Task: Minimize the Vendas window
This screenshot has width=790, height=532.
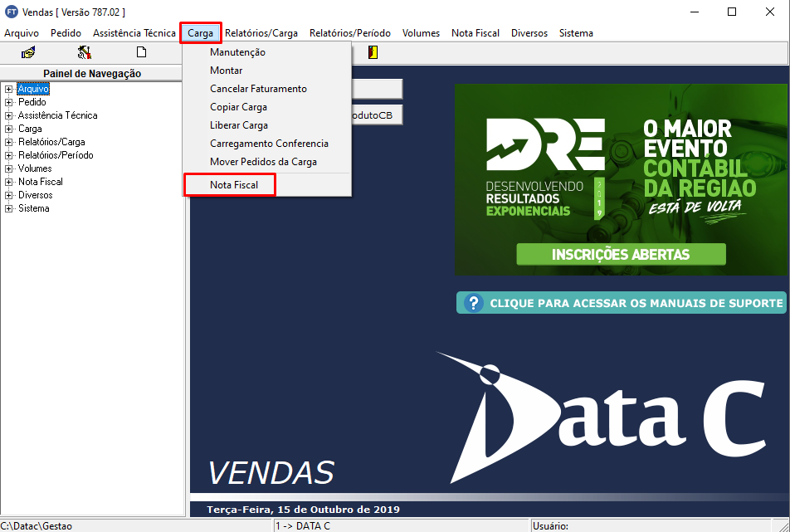Action: point(695,12)
